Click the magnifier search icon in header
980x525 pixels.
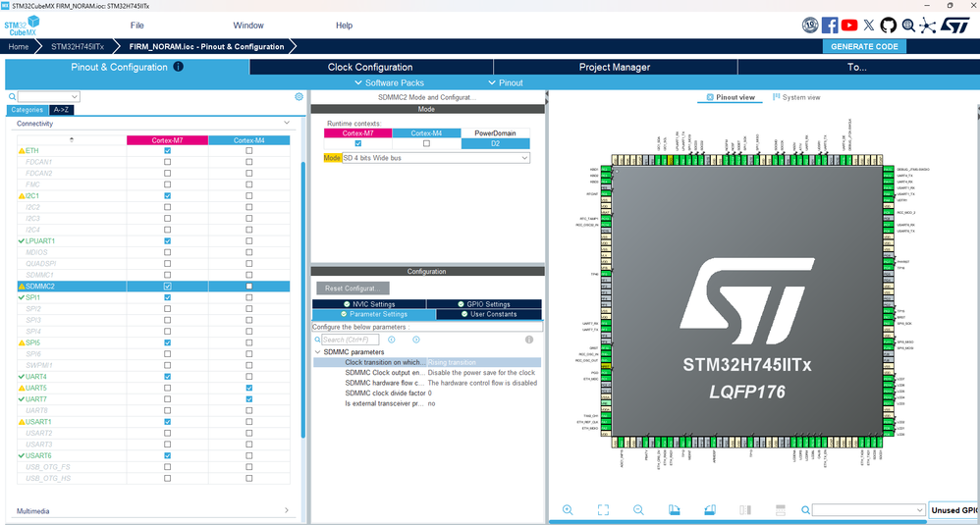click(x=908, y=26)
